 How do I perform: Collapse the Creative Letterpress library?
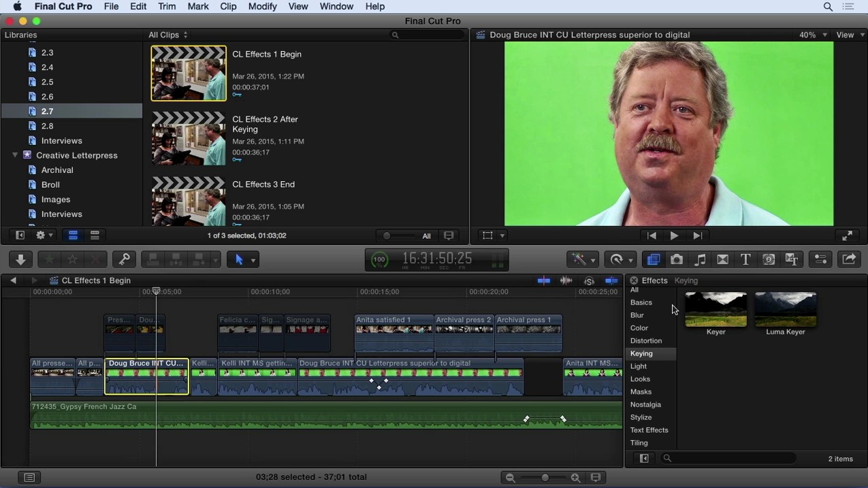point(15,155)
